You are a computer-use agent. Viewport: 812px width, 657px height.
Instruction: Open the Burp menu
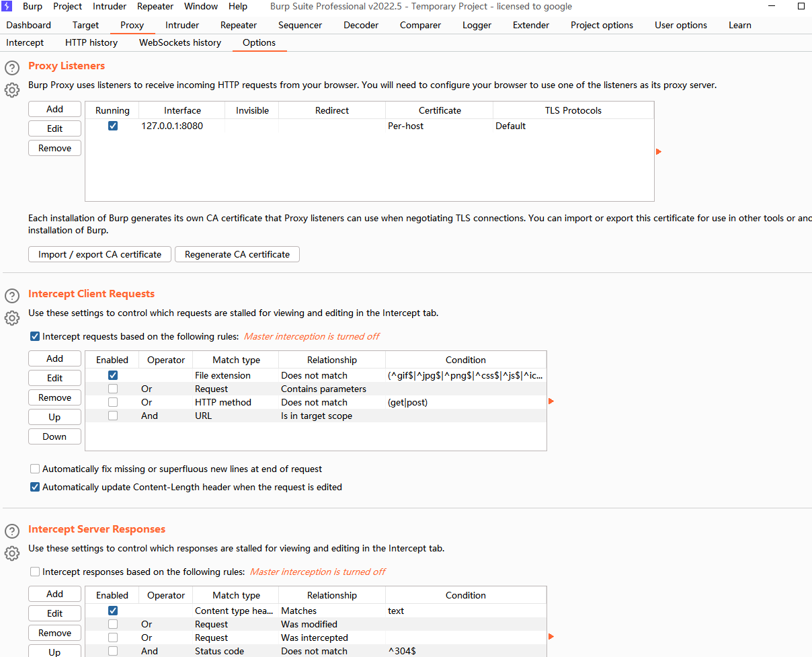(32, 6)
